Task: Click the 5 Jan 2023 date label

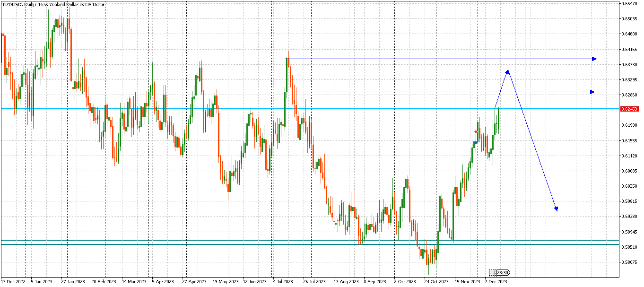Action: 42,281
